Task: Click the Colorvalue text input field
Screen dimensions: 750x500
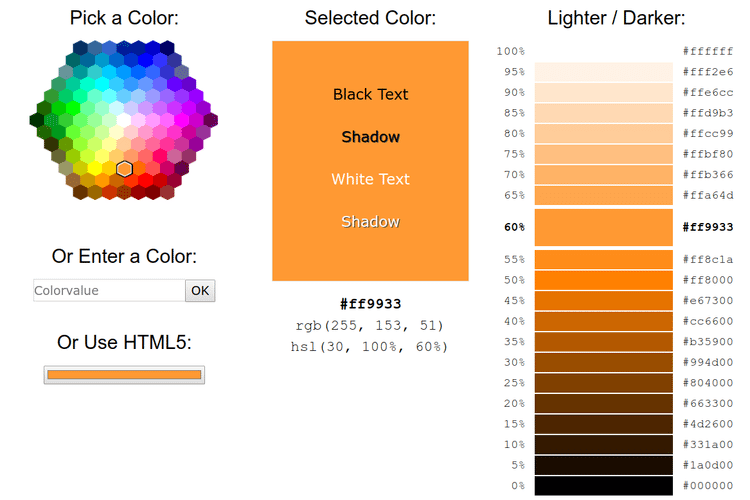Action: click(109, 290)
